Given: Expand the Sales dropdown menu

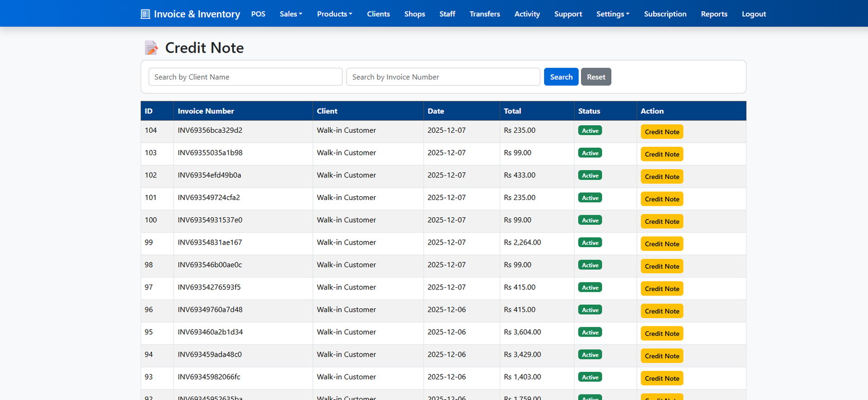Looking at the screenshot, I should point(291,14).
